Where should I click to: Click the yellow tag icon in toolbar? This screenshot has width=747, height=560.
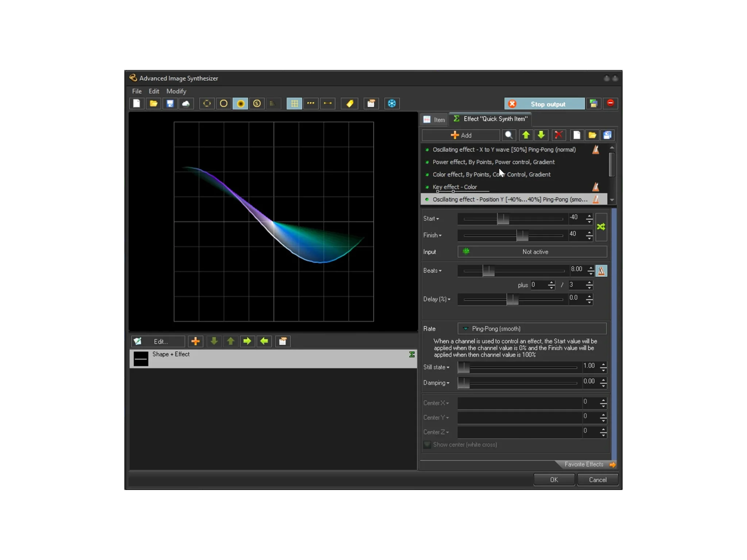[x=349, y=104]
